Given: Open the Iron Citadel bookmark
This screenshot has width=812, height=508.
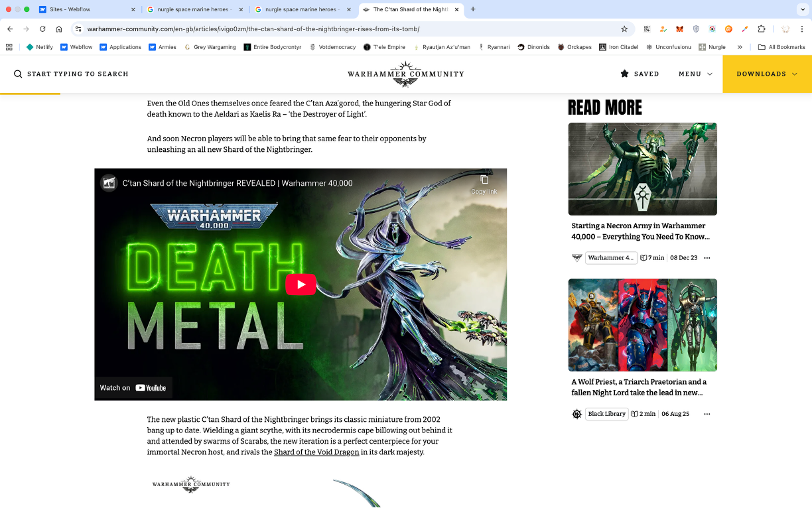Looking at the screenshot, I should [x=618, y=47].
